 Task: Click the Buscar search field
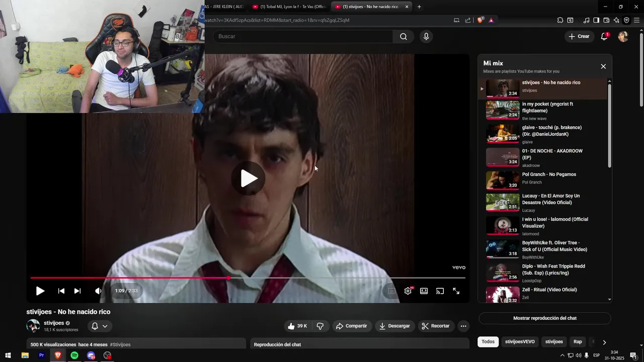tap(303, 36)
